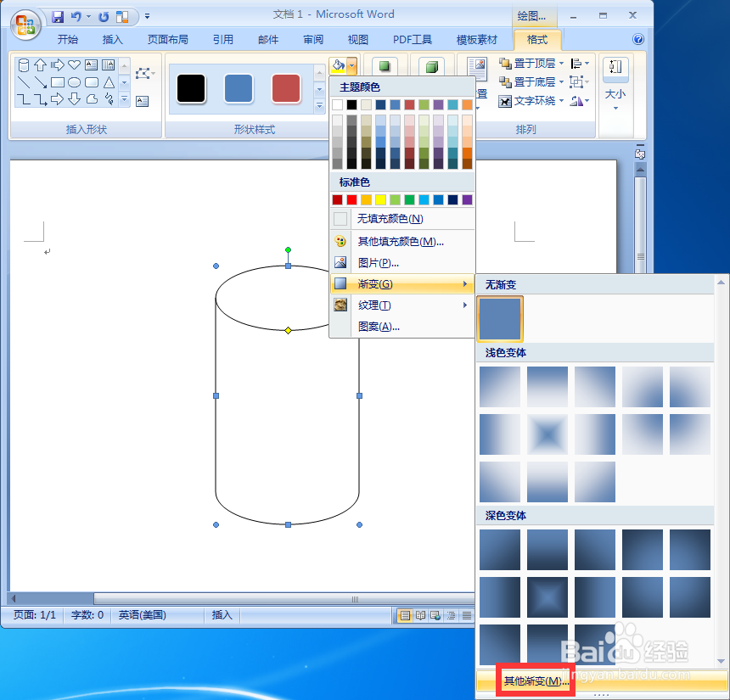Select the oval shape
This screenshot has width=730, height=700.
pos(74,82)
